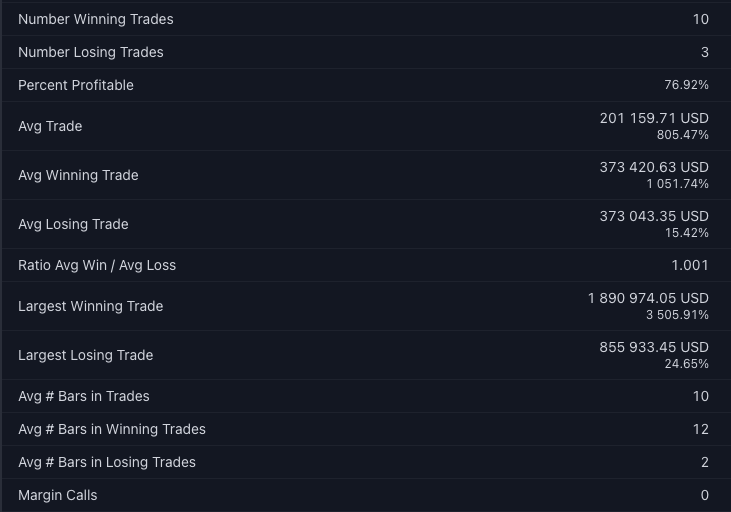This screenshot has height=512, width=731.
Task: Click the Ratio Avg Win / Avg Loss label
Action: [97, 265]
